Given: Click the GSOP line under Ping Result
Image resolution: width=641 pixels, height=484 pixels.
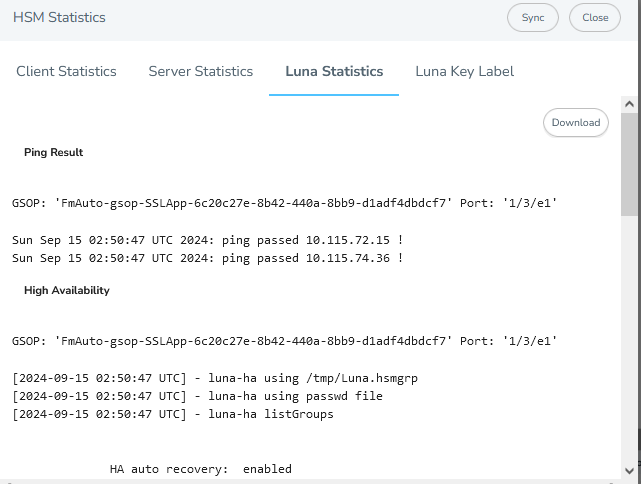Looking at the screenshot, I should coord(285,203).
